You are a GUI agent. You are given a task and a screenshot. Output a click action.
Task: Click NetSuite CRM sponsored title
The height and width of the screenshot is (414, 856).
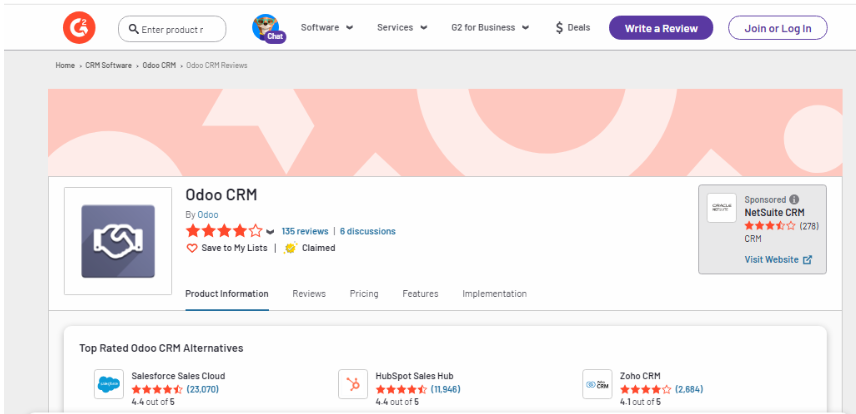pyautogui.click(x=775, y=213)
